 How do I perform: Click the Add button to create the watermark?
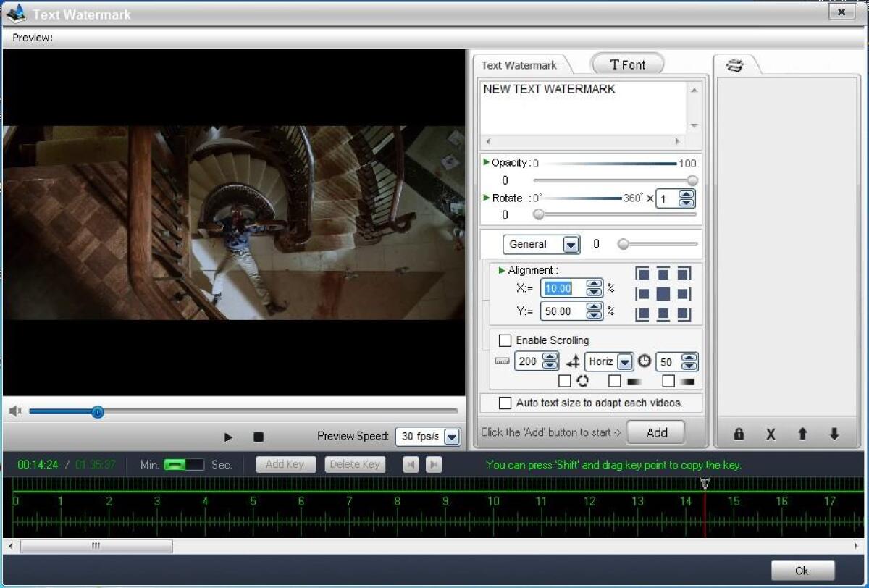[x=655, y=432]
